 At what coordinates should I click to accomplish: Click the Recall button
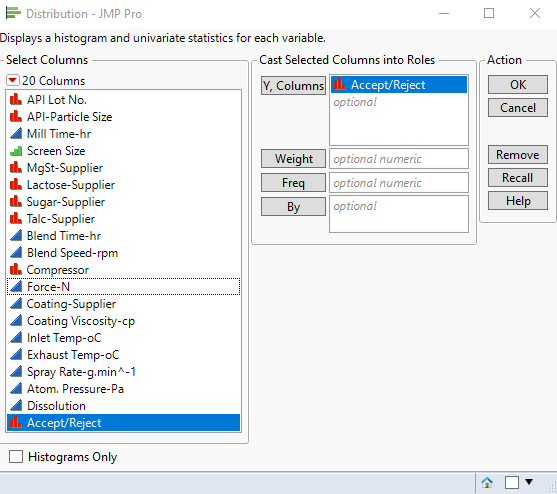518,178
